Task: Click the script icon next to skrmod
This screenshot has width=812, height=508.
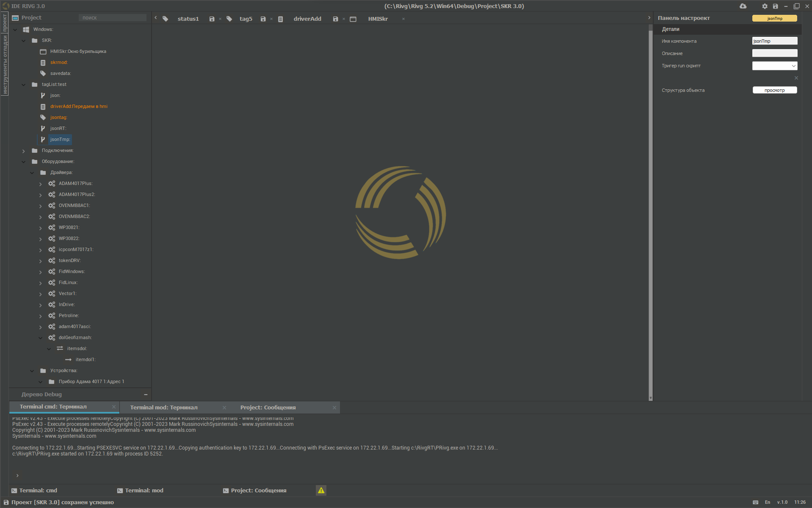Action: click(43, 63)
